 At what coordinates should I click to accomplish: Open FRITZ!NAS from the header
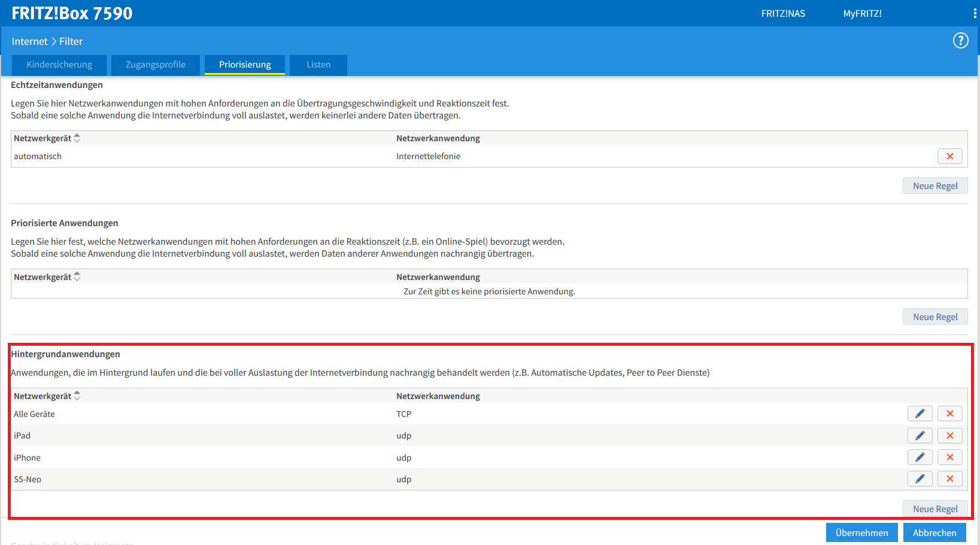[783, 13]
